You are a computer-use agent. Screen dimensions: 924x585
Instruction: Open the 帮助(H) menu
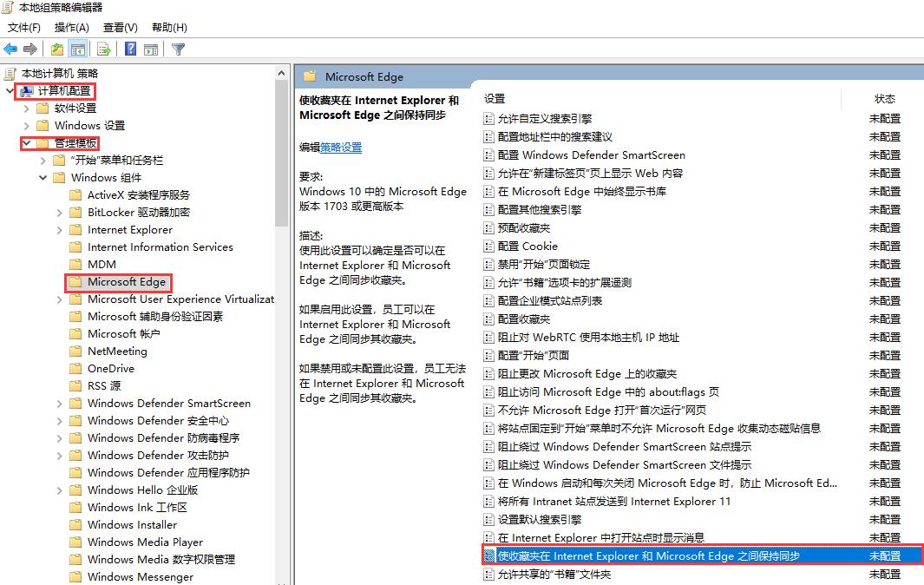click(x=169, y=27)
